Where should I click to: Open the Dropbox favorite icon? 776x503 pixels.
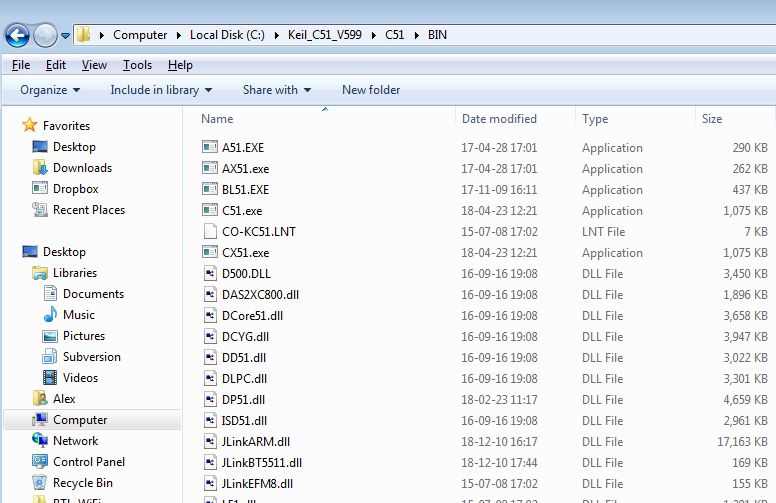40,189
